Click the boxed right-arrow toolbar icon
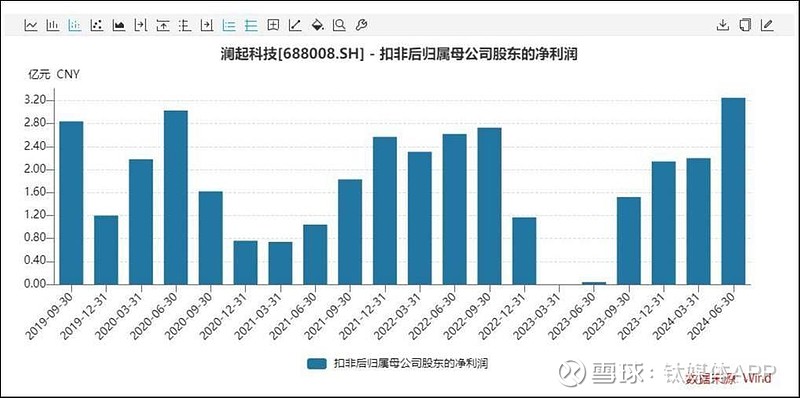Screen dimensions: 800x398 (x=207, y=25)
